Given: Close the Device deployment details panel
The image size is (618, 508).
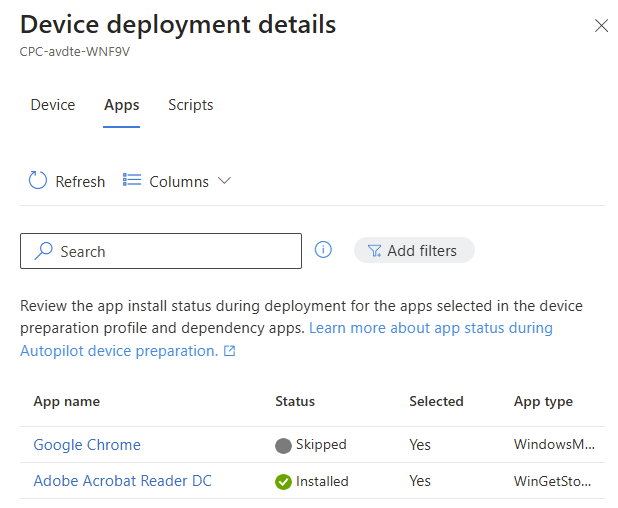Looking at the screenshot, I should pos(601,26).
